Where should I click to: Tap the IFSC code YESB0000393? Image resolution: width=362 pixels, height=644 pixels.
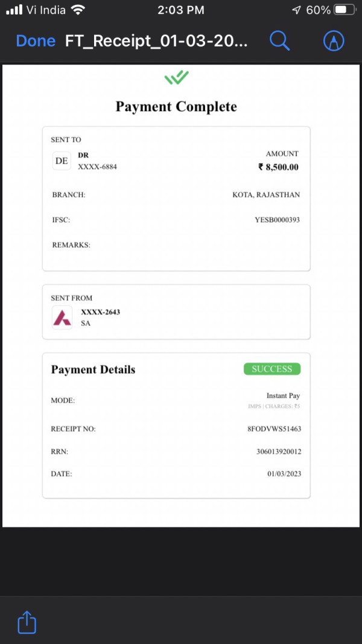278,220
